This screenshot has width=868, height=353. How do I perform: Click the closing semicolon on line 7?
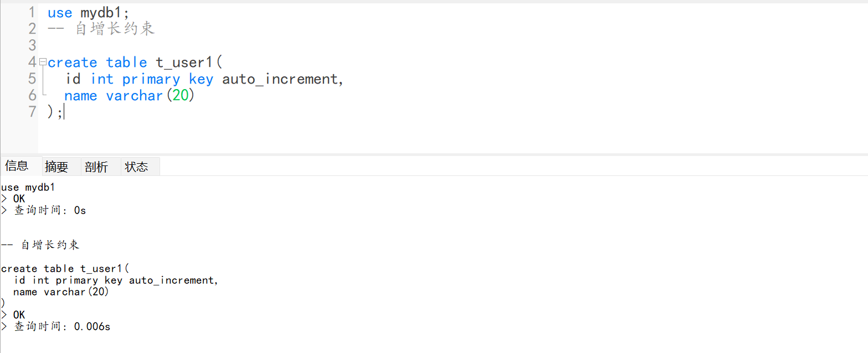tap(60, 112)
